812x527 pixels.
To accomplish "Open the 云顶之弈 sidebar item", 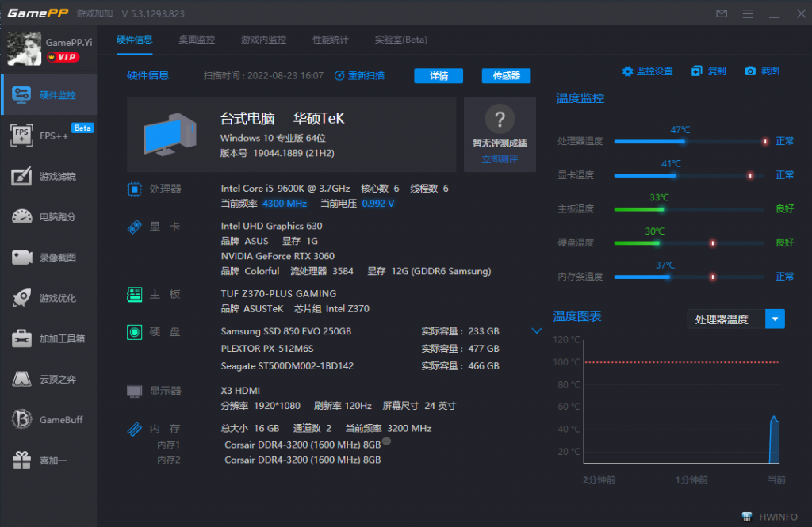I will (49, 379).
